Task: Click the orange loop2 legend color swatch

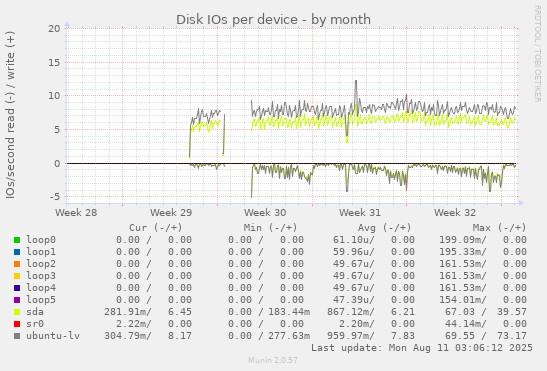Action: (x=17, y=264)
